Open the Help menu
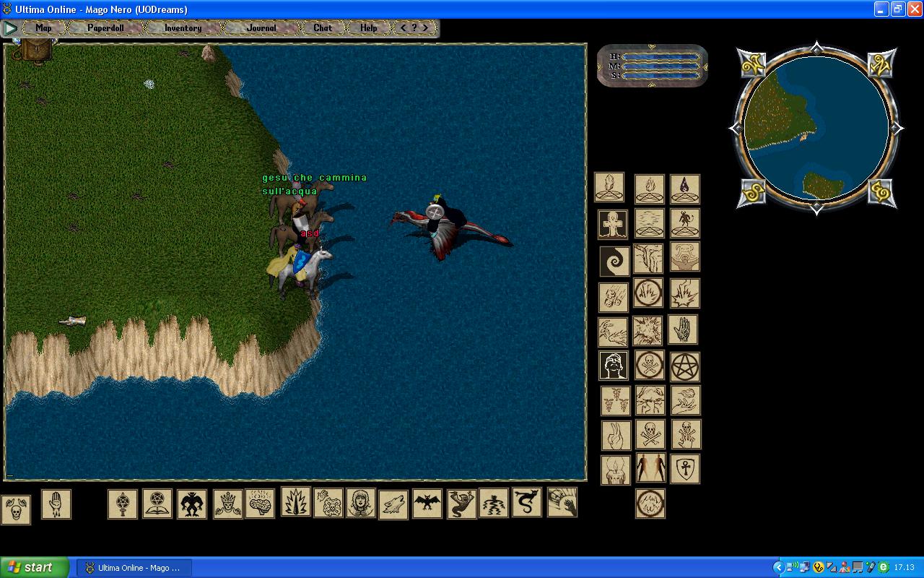 pyautogui.click(x=369, y=28)
